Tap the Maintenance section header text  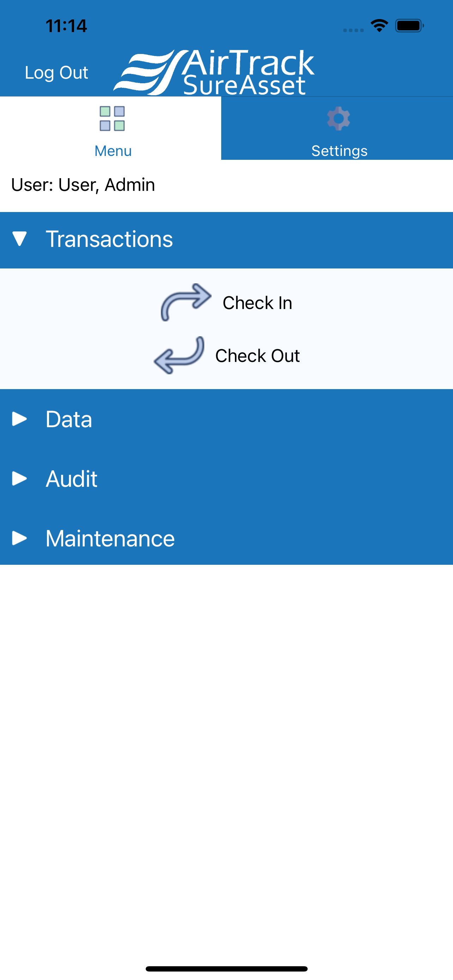click(x=110, y=538)
